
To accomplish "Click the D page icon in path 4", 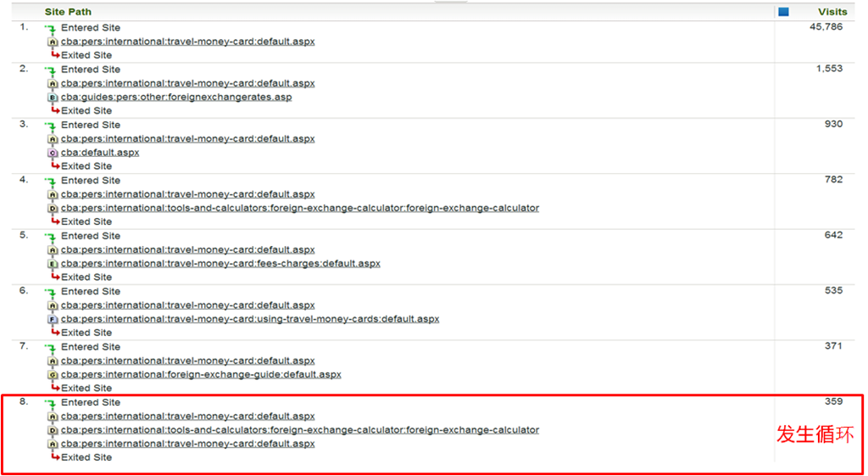I will [x=53, y=208].
